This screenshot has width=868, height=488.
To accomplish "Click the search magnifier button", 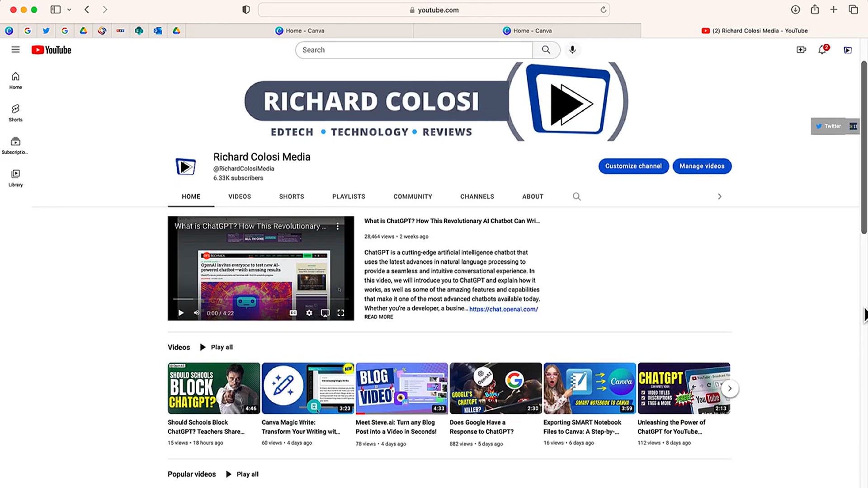I will coord(546,50).
